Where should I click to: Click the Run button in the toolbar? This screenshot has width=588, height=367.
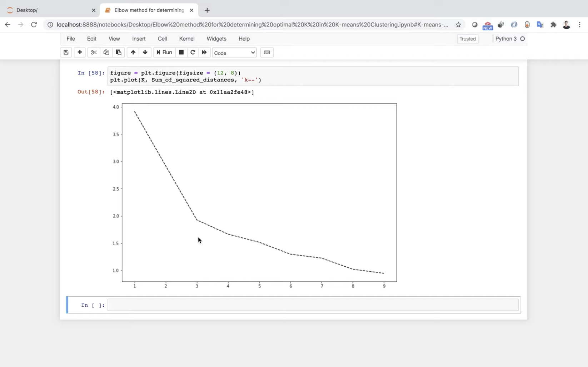(x=164, y=52)
